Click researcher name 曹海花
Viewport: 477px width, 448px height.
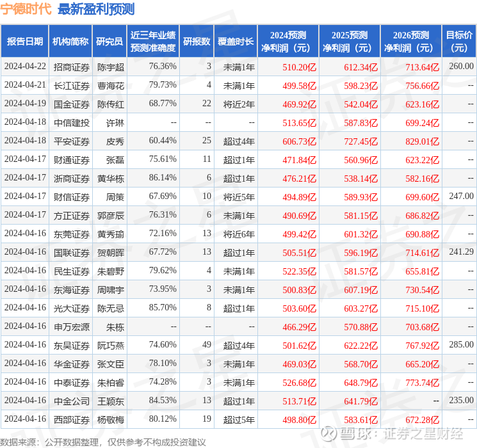pos(111,86)
